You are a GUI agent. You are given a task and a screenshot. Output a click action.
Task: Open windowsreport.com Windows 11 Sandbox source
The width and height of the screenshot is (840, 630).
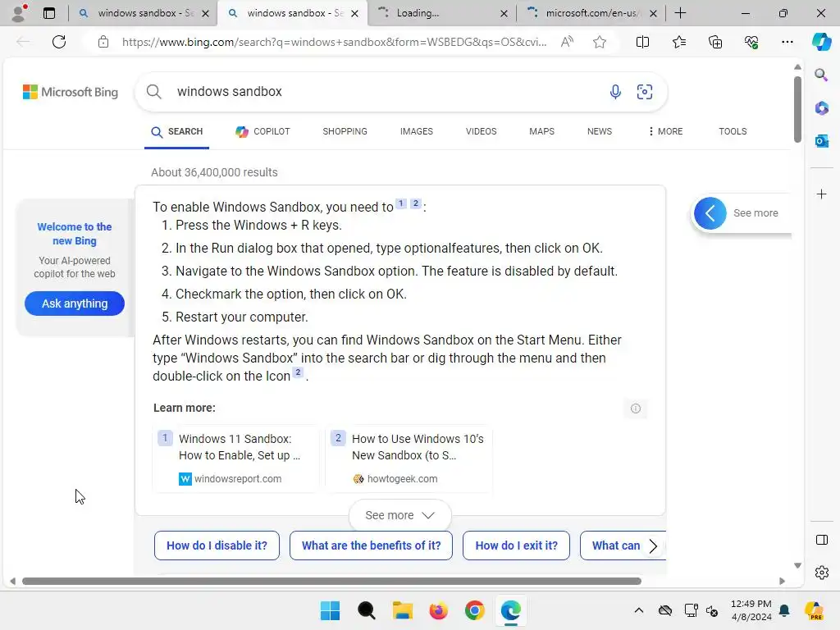pyautogui.click(x=235, y=459)
